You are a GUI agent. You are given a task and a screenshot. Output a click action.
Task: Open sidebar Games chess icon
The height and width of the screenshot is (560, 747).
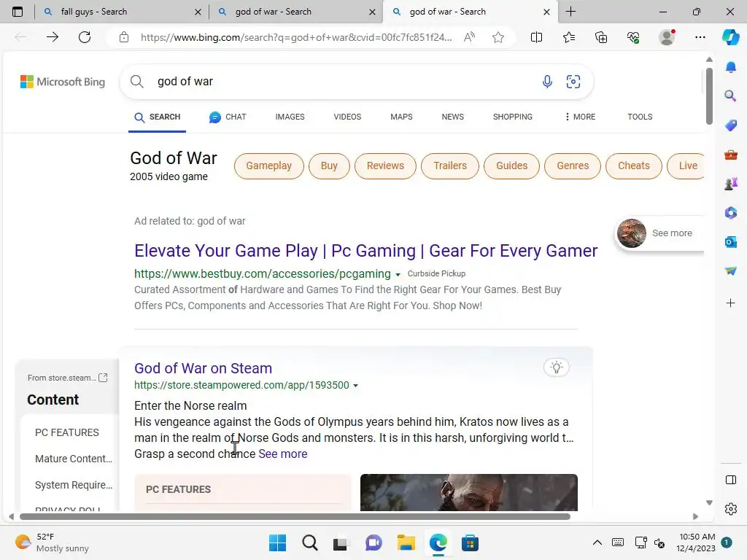pyautogui.click(x=731, y=184)
